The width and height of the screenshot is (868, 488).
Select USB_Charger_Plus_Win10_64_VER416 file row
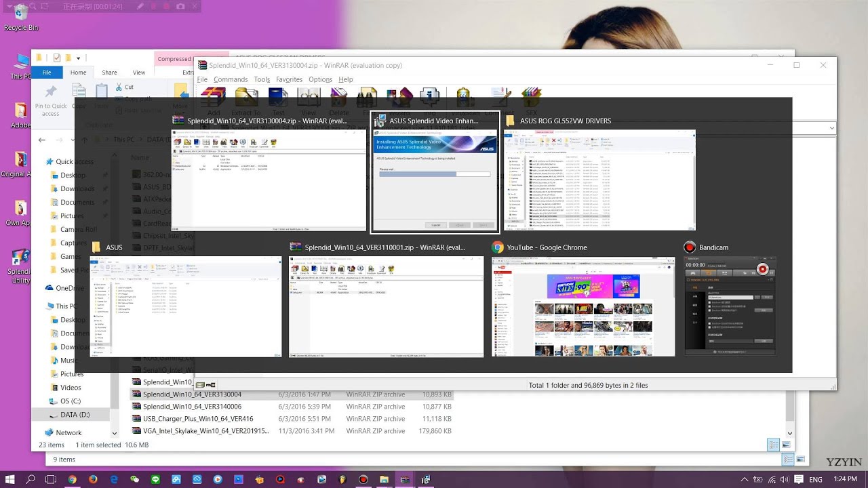coord(292,419)
